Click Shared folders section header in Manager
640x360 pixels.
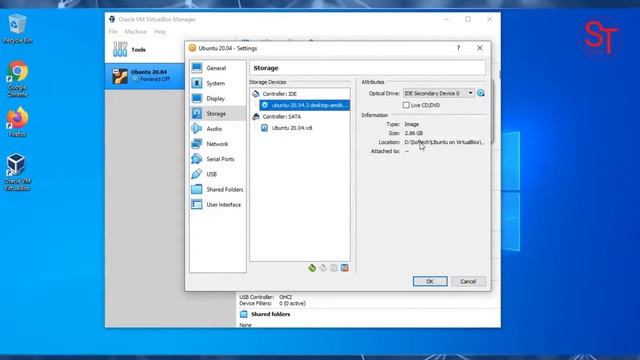270,314
